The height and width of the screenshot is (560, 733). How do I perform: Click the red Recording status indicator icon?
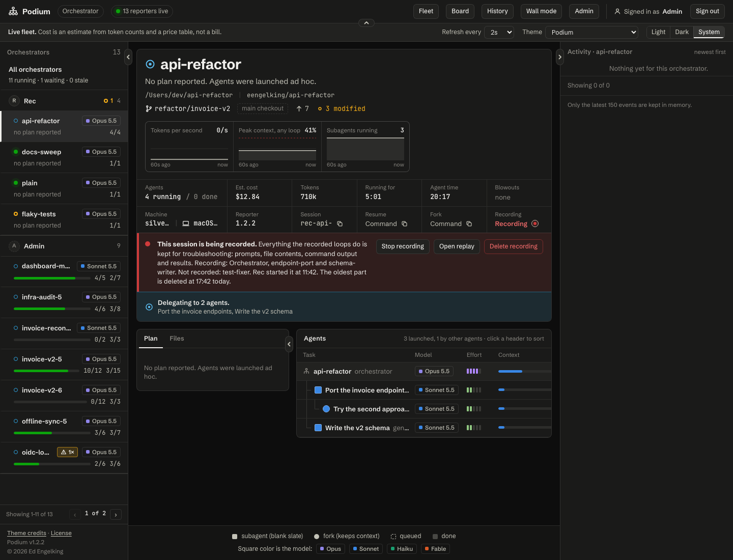(535, 223)
